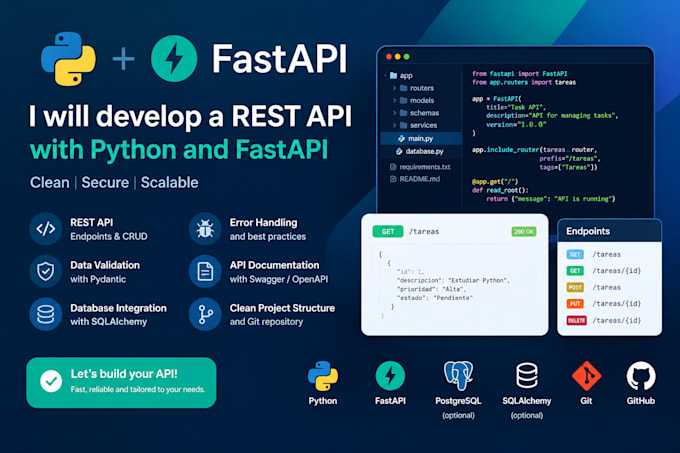
Task: Click the checkmark in Let's build your API banner
Action: pos(51,381)
